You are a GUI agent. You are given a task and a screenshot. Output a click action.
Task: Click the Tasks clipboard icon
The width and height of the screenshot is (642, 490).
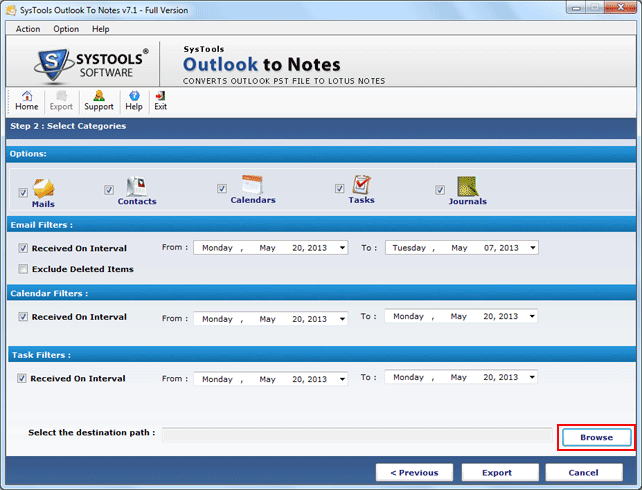pos(361,185)
